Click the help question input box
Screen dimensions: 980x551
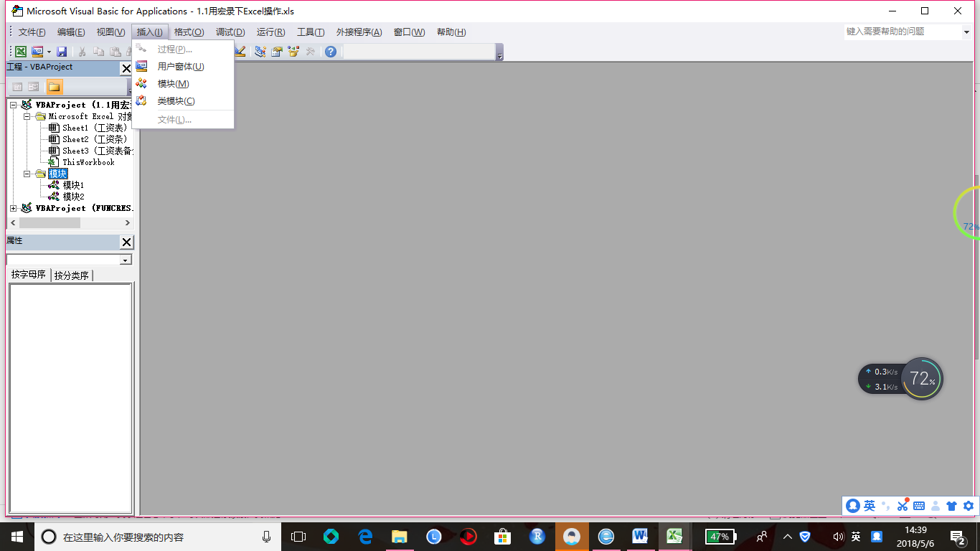[903, 32]
